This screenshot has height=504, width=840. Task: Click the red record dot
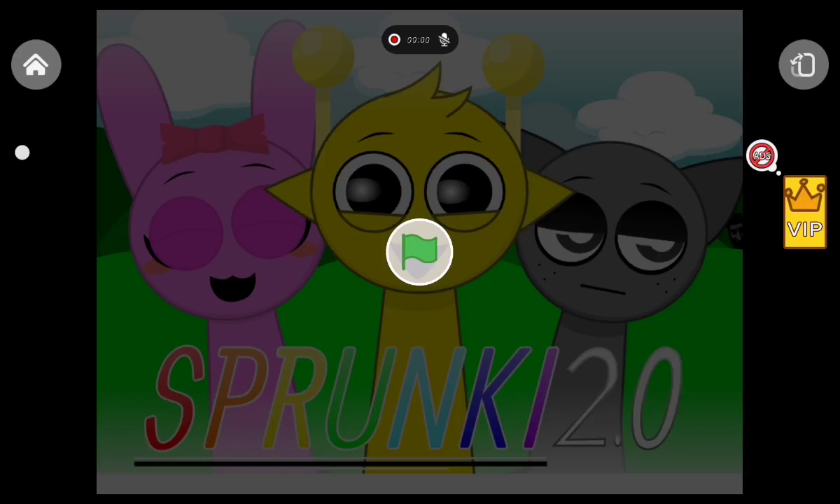coord(394,40)
